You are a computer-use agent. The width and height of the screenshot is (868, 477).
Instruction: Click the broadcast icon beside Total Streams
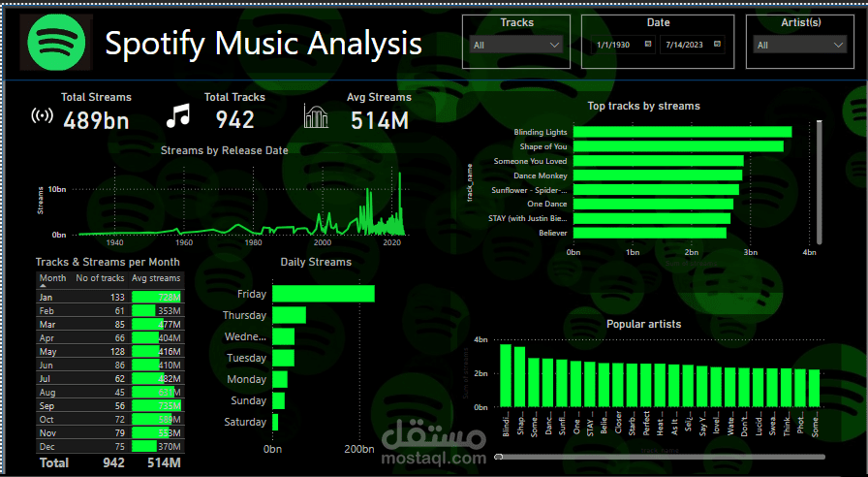coord(42,115)
